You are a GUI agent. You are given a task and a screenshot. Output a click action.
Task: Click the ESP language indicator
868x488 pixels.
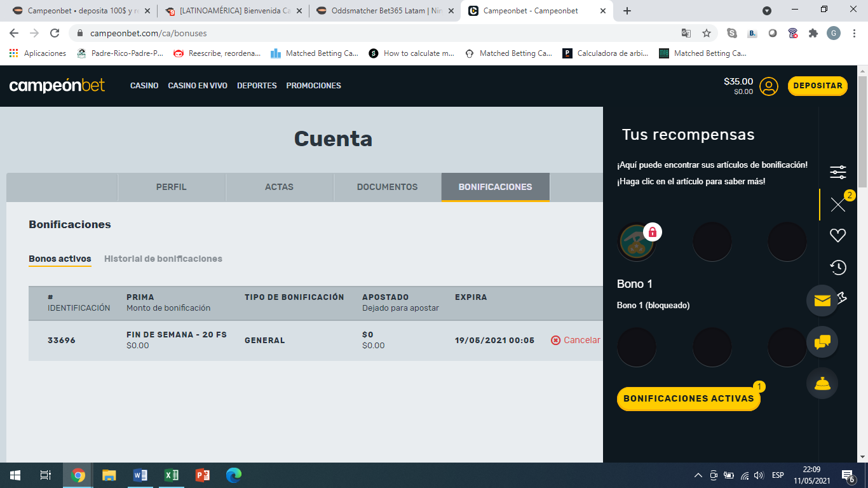click(x=778, y=475)
